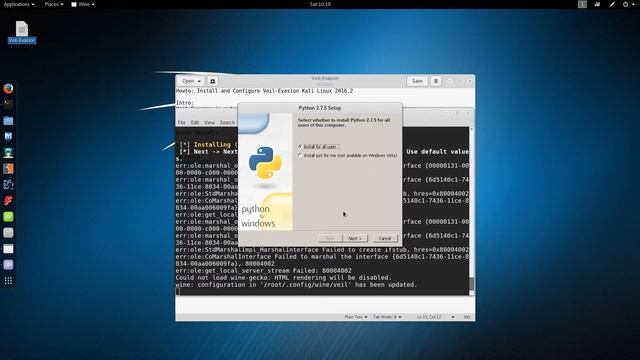Viewport: 640px width, 360px height.
Task: Open the white text editor dock icon
Action: pos(8,249)
